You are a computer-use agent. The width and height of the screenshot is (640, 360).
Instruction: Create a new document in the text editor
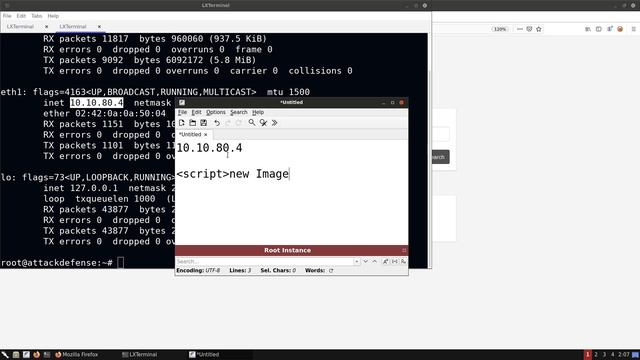pyautogui.click(x=182, y=123)
